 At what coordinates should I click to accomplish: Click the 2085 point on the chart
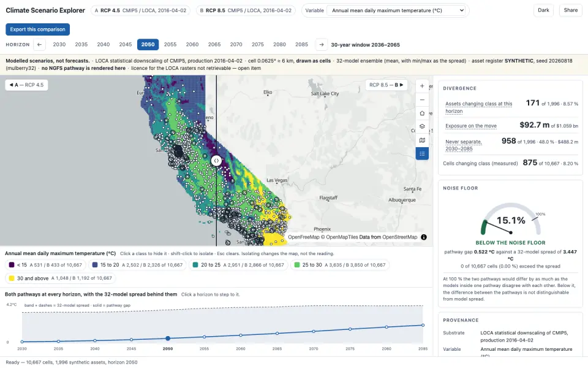(423, 325)
